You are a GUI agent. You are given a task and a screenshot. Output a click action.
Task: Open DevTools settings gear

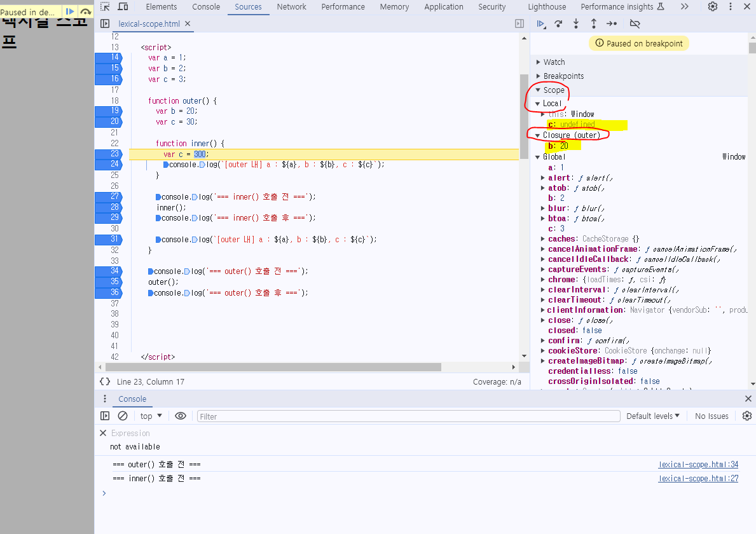[x=713, y=7]
